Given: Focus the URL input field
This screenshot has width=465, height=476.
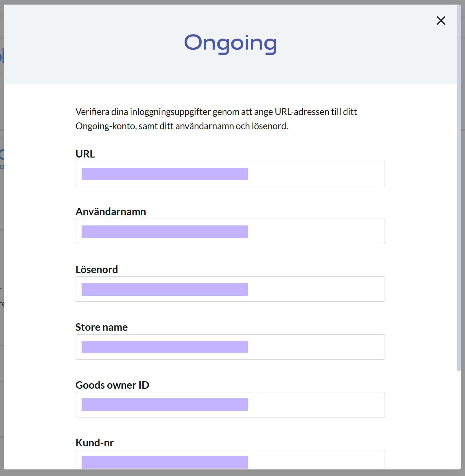Looking at the screenshot, I should 230,174.
